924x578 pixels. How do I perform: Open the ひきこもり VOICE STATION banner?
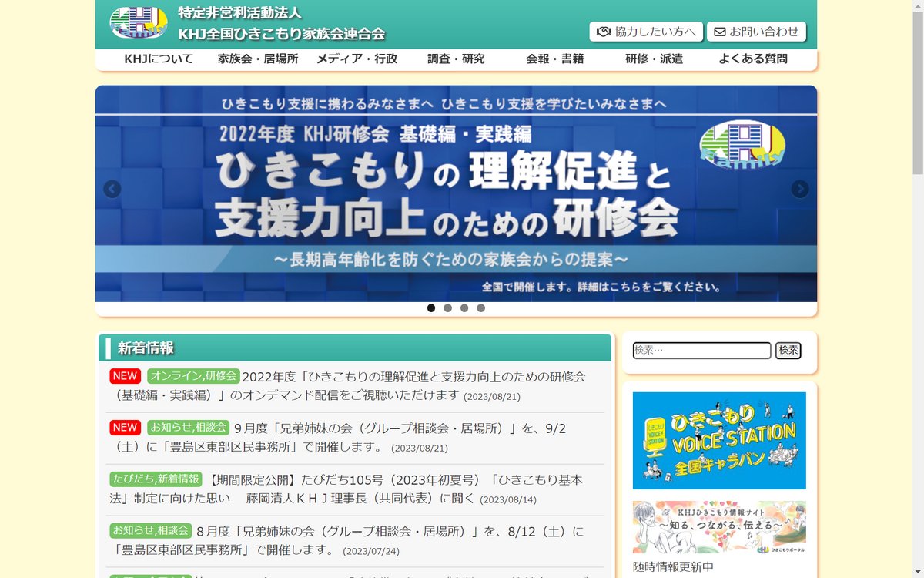pyautogui.click(x=719, y=441)
